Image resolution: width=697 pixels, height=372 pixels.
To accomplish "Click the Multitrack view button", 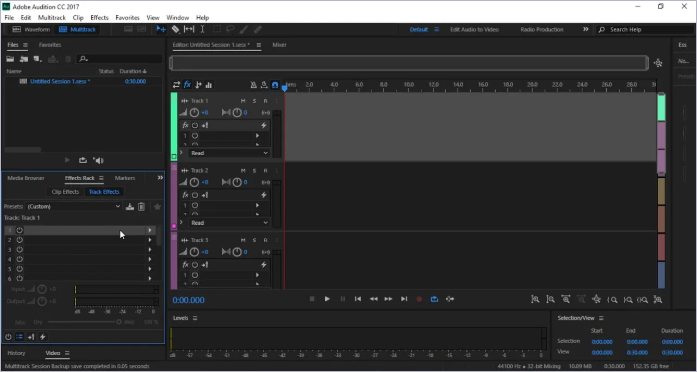I will [77, 29].
